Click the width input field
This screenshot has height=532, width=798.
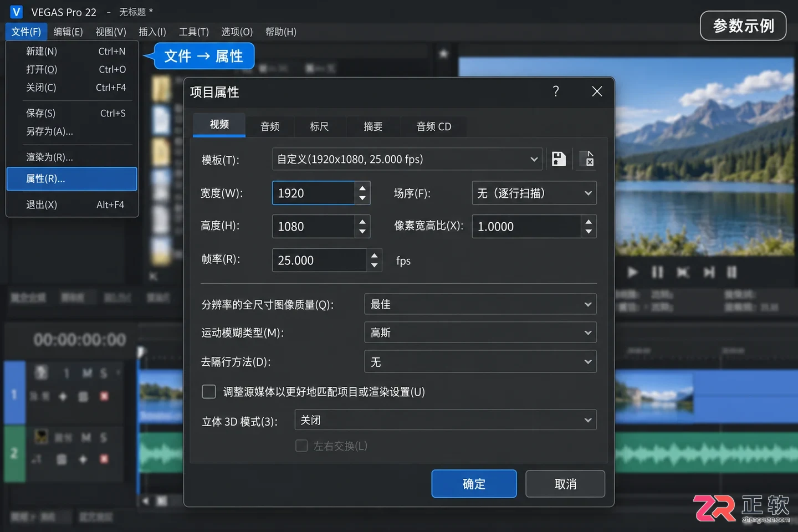pos(314,193)
